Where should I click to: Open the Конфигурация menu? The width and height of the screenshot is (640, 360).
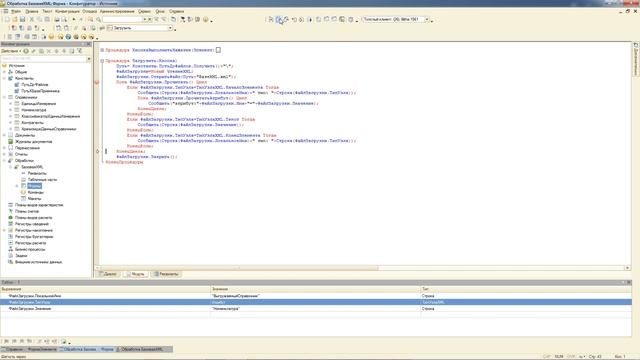coord(67,11)
